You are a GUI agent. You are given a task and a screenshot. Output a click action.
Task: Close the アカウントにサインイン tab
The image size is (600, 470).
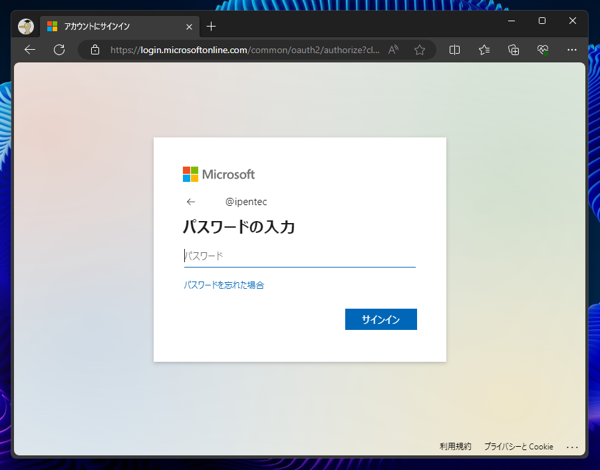coord(189,27)
